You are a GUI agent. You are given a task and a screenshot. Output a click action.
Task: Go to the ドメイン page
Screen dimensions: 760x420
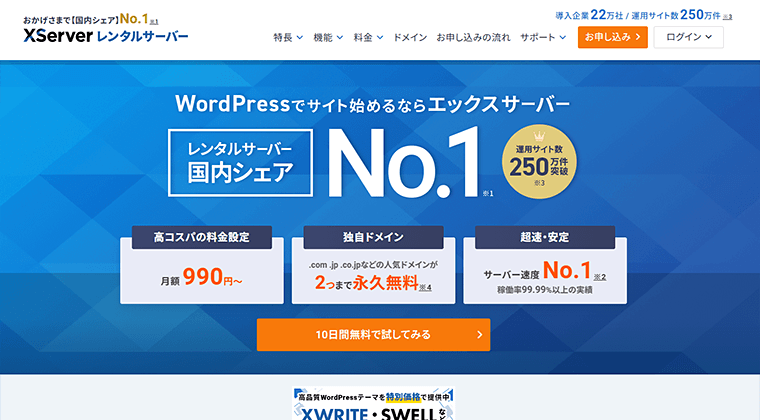[x=410, y=37]
